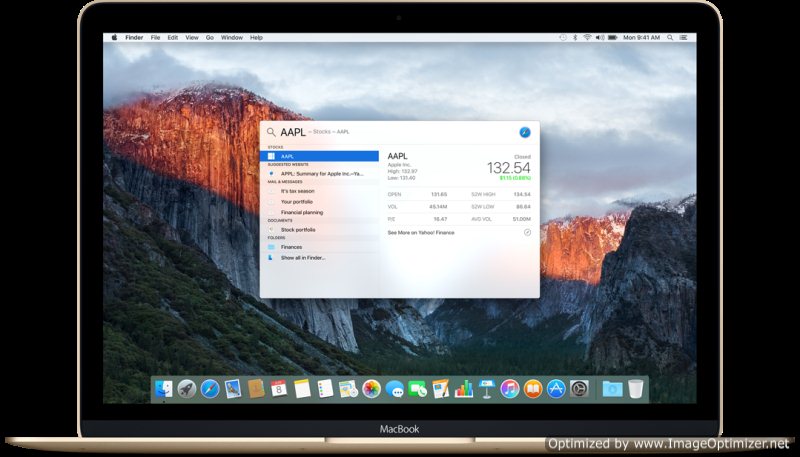Open the Trash in dock
Screen dimensions: 800x457
636,389
